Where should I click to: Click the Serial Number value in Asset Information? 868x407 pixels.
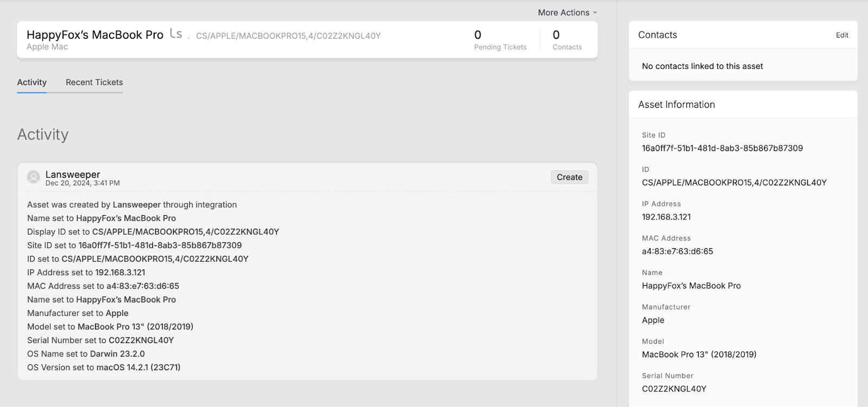(674, 389)
